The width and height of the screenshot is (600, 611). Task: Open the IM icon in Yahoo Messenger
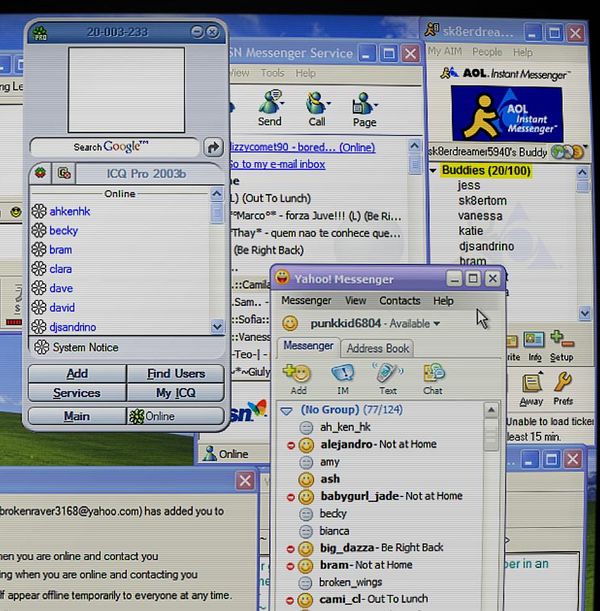point(343,373)
